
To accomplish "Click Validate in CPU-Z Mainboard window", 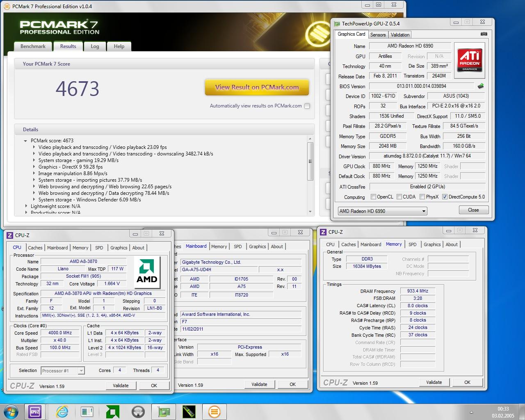I will (x=259, y=384).
